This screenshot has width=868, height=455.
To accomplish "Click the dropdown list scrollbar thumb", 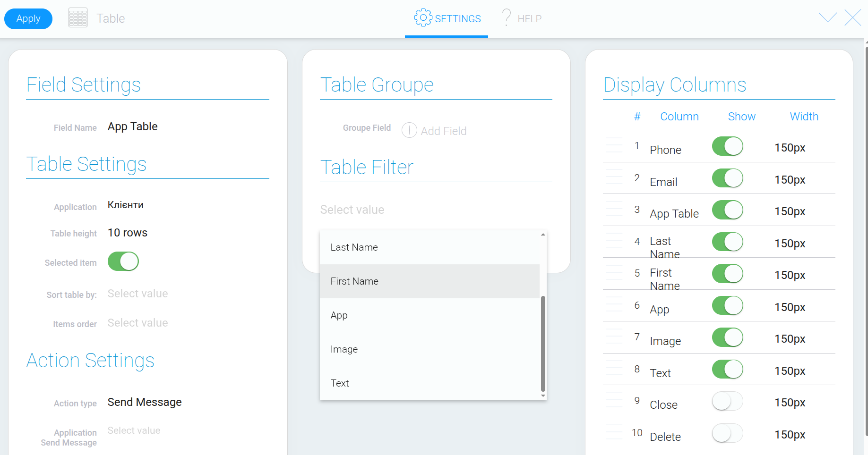I will 543,344.
